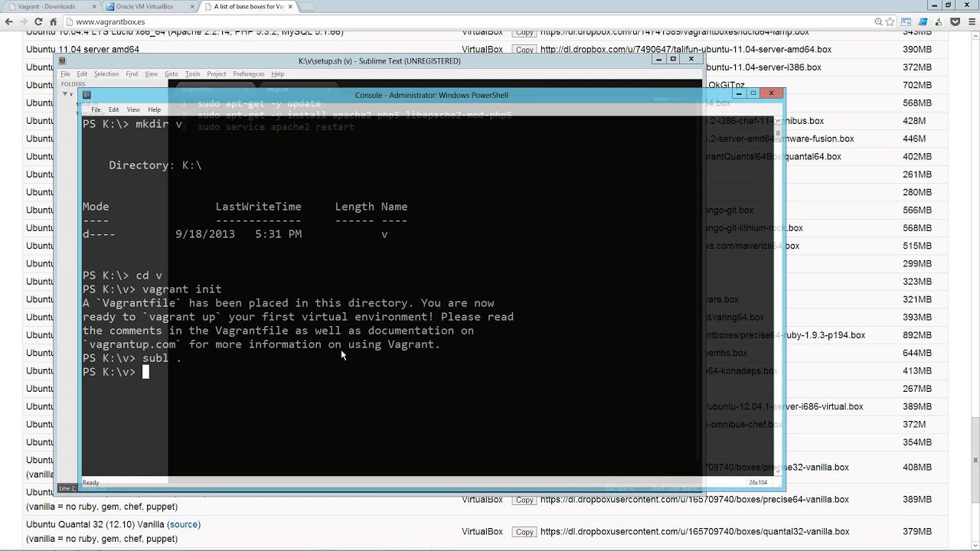Click the Console 'Ready' status text

[x=91, y=482]
